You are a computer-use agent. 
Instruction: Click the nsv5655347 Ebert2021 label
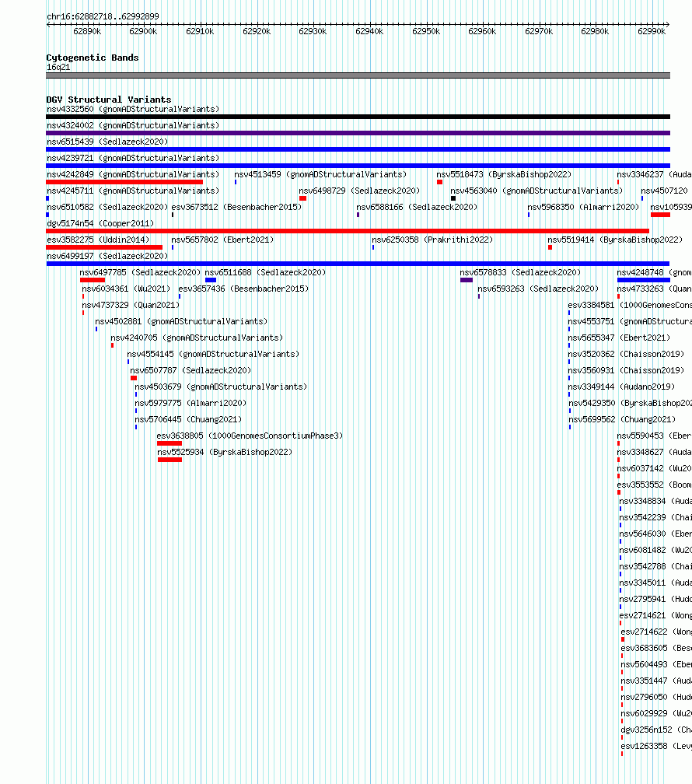(619, 338)
